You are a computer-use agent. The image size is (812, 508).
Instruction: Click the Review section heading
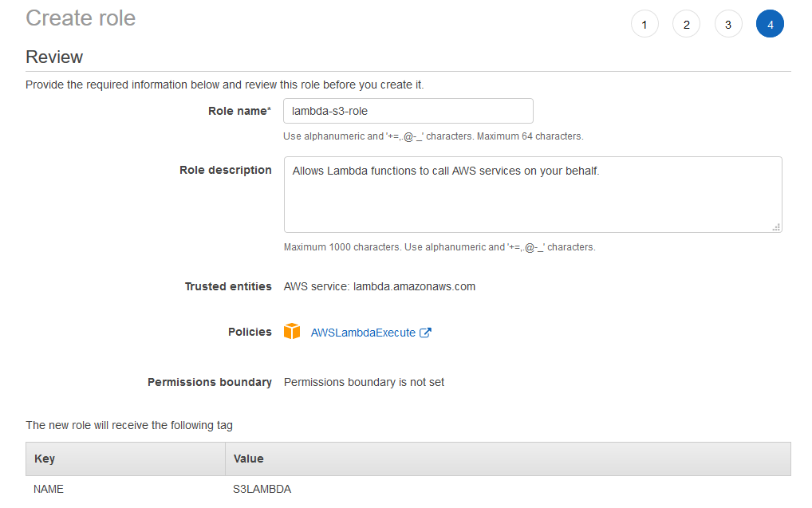[54, 57]
